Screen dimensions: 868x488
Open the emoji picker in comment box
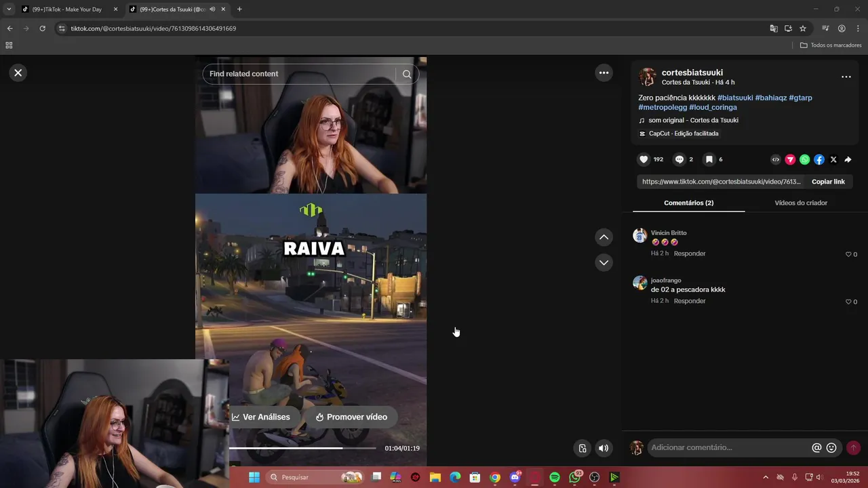[x=831, y=447]
